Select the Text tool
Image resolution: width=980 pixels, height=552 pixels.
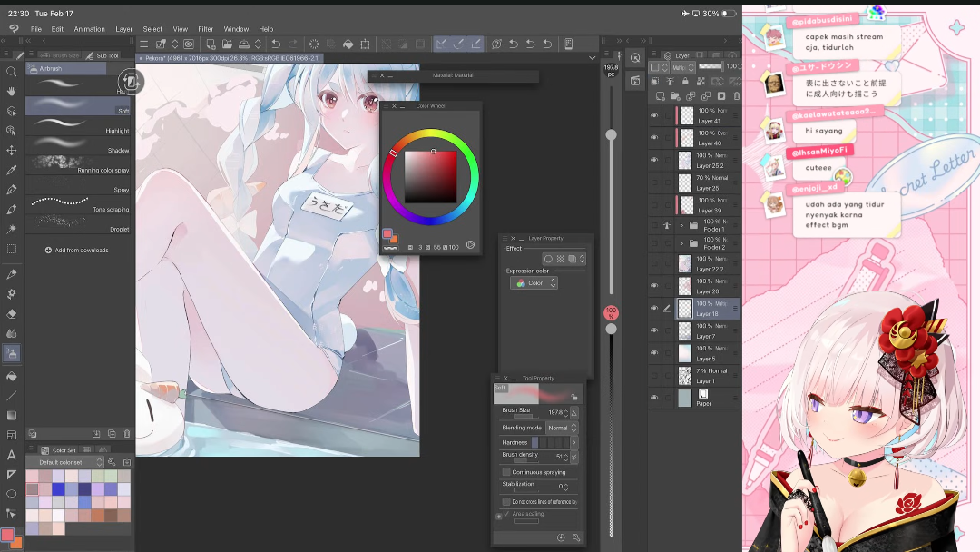(x=12, y=455)
